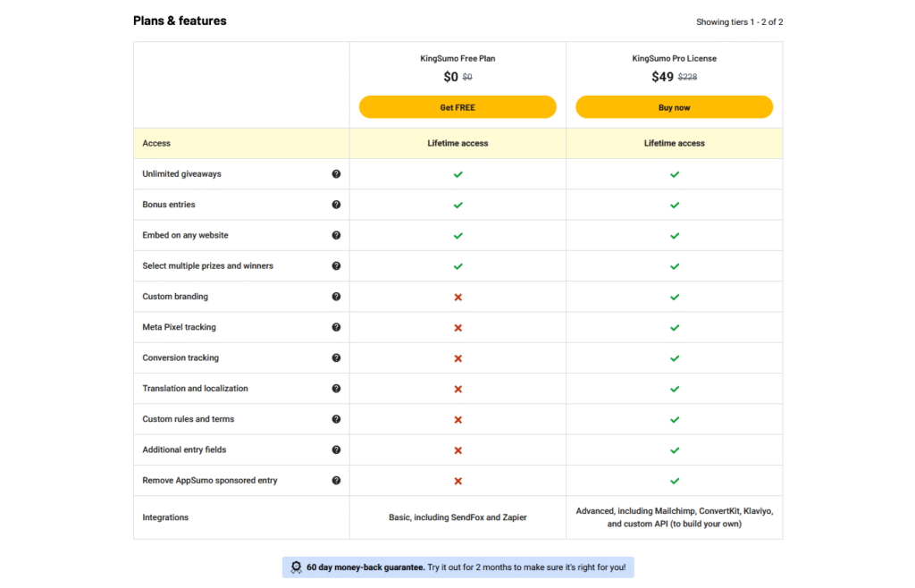Click Free Plan red X for Conversion tracking
The image size is (915, 588).
458,358
